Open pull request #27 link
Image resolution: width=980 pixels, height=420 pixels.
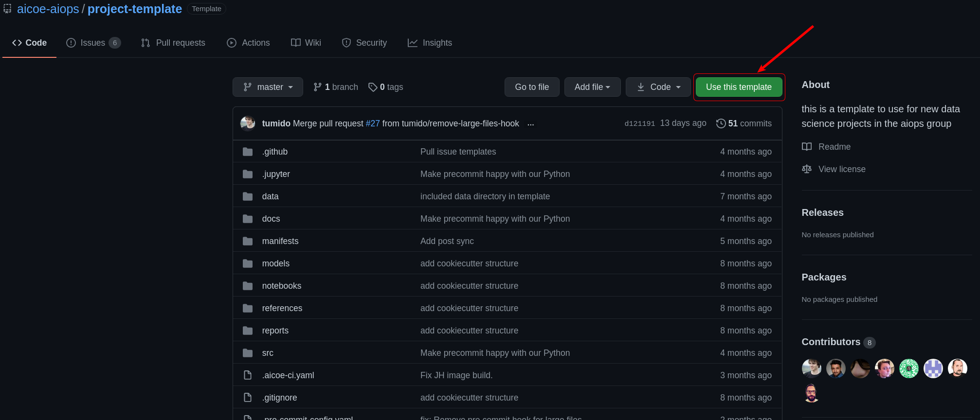point(373,123)
